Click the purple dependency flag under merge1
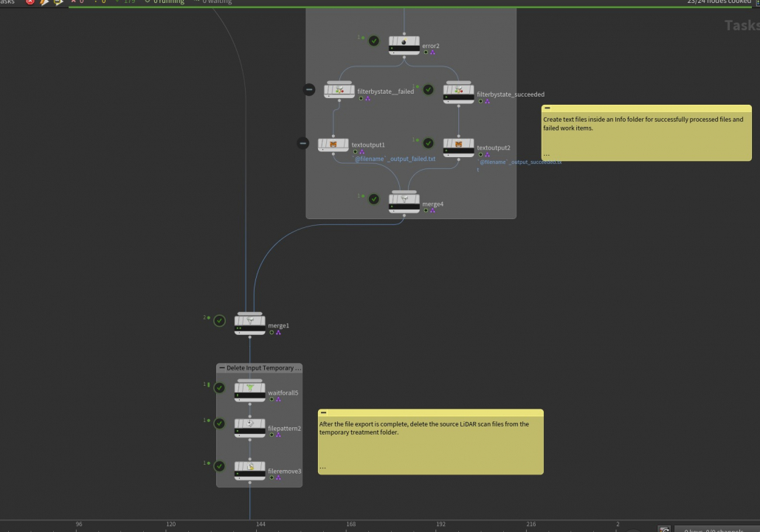 tap(278, 333)
